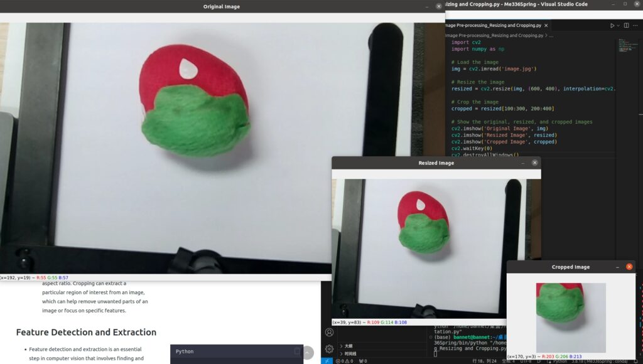Click the '行 18, 列 24' cursor position
This screenshot has height=364, width=643.
coord(484,361)
